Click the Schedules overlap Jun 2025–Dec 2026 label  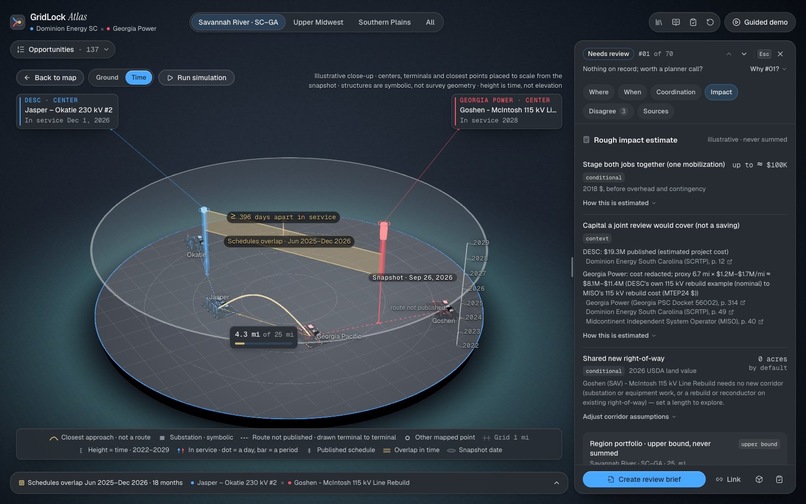click(289, 241)
